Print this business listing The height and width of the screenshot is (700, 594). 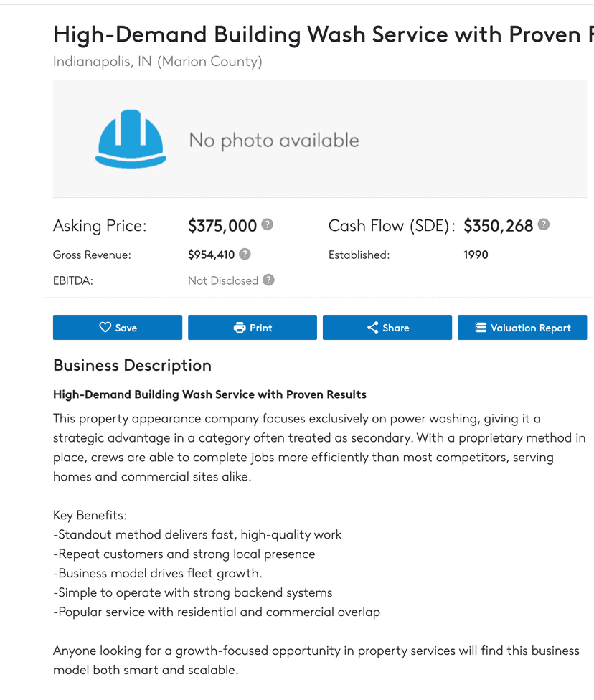click(253, 327)
